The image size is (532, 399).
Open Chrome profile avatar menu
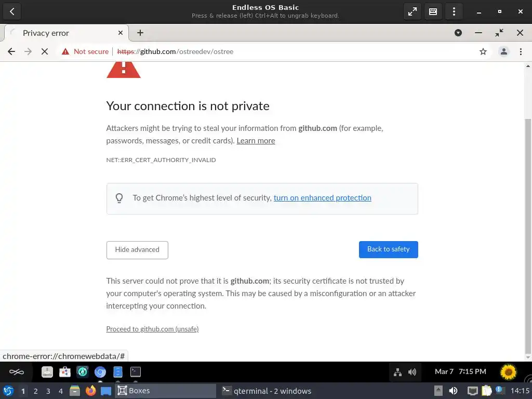click(x=504, y=51)
